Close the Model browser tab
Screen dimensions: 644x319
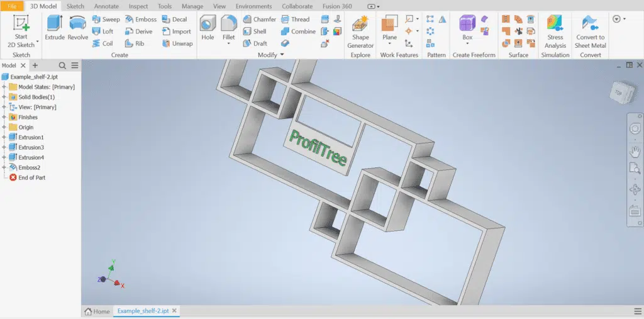(23, 65)
